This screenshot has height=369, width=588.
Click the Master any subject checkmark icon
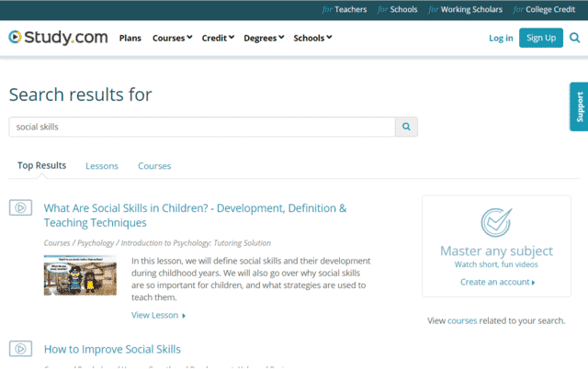click(x=496, y=222)
